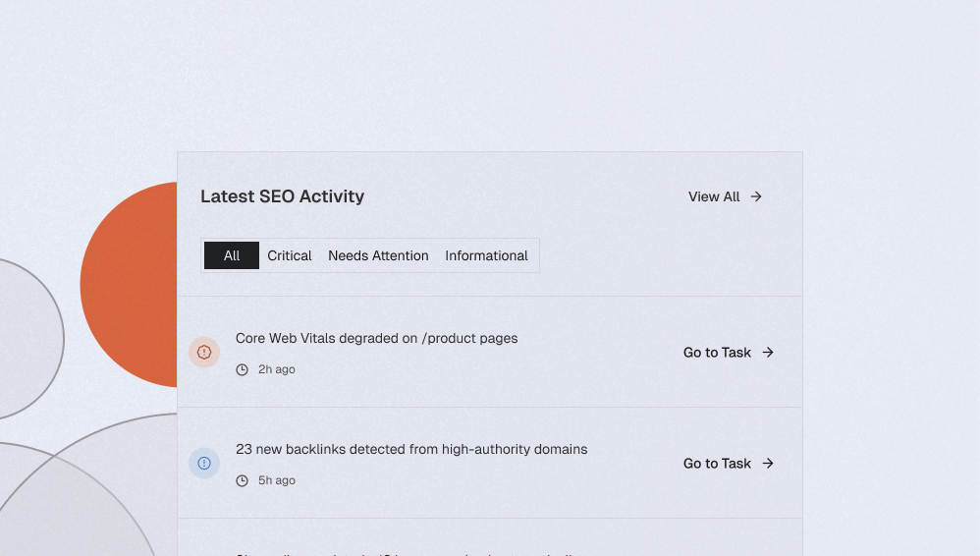Switch to the Needs Attention tab
This screenshot has height=556, width=980.
[378, 255]
